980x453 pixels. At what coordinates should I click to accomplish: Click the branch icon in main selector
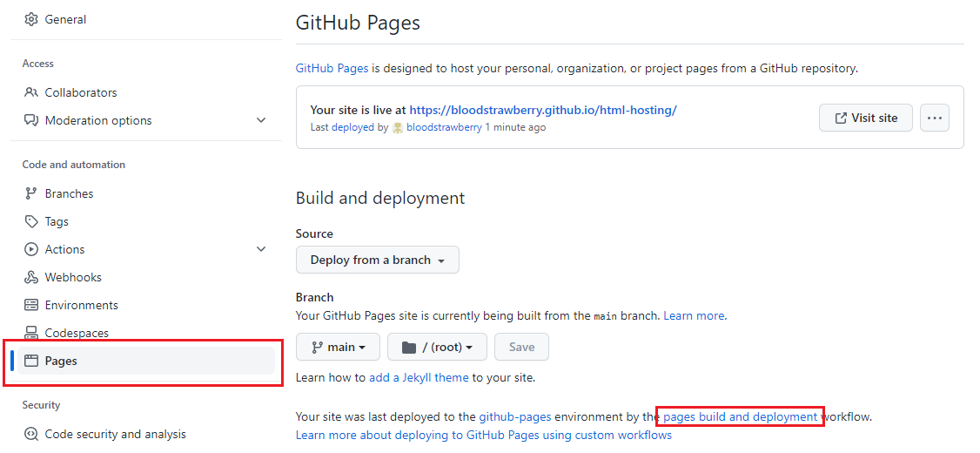[317, 348]
